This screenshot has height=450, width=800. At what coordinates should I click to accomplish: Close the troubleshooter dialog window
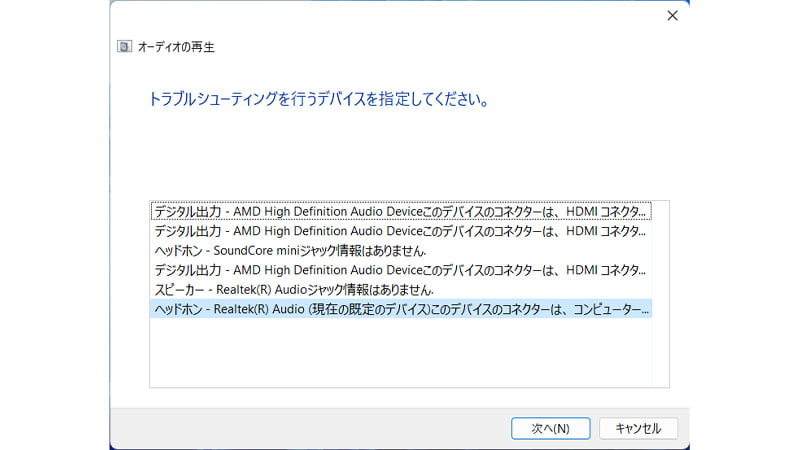coord(672,15)
